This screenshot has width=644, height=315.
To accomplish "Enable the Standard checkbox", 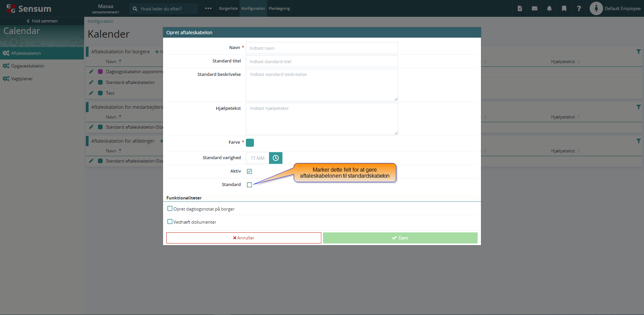I will click(249, 185).
